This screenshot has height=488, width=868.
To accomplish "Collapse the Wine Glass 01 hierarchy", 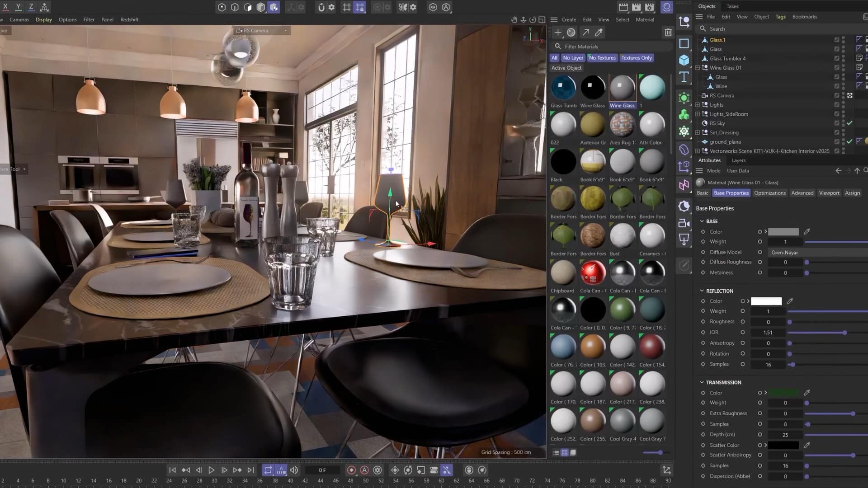I will coord(698,68).
